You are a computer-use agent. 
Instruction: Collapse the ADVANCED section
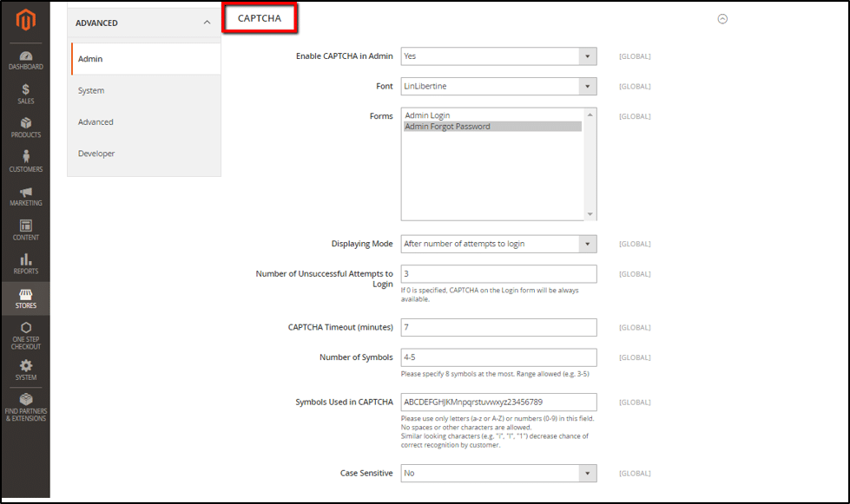click(x=207, y=23)
